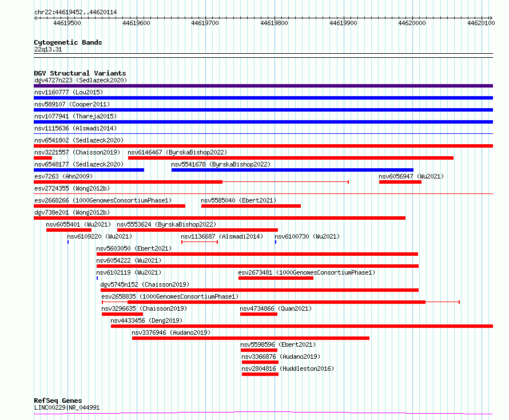Click the chr22:44619452..44620114 region label
Screen dimensions: 509x420
click(x=75, y=13)
